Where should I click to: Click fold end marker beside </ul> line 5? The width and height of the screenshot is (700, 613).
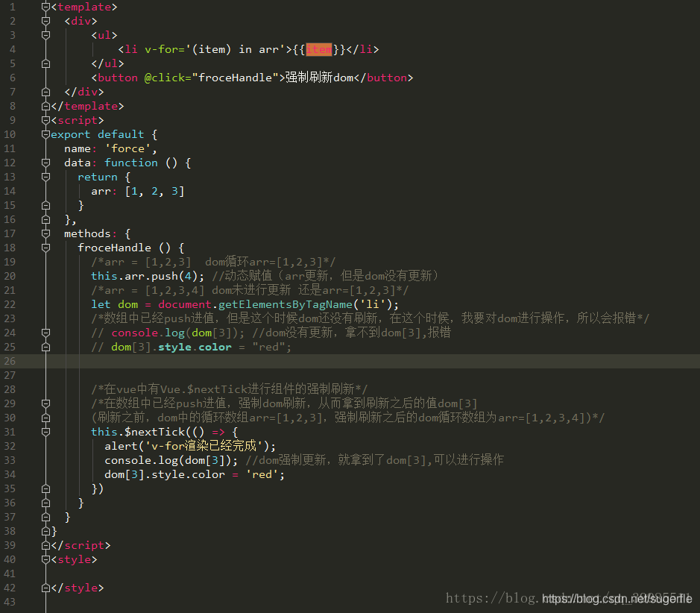point(45,63)
